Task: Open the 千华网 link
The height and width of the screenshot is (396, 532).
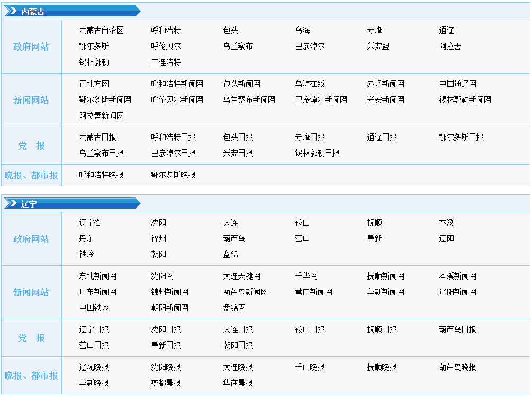Action: click(306, 276)
